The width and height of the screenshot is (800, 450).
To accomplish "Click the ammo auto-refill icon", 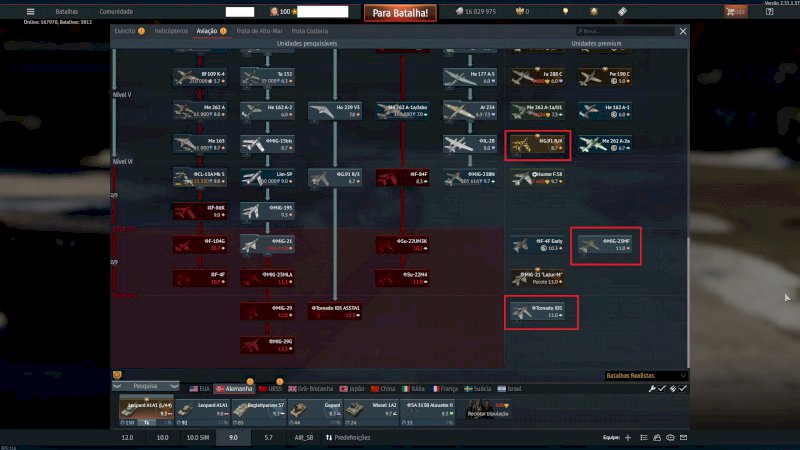I will 673,389.
